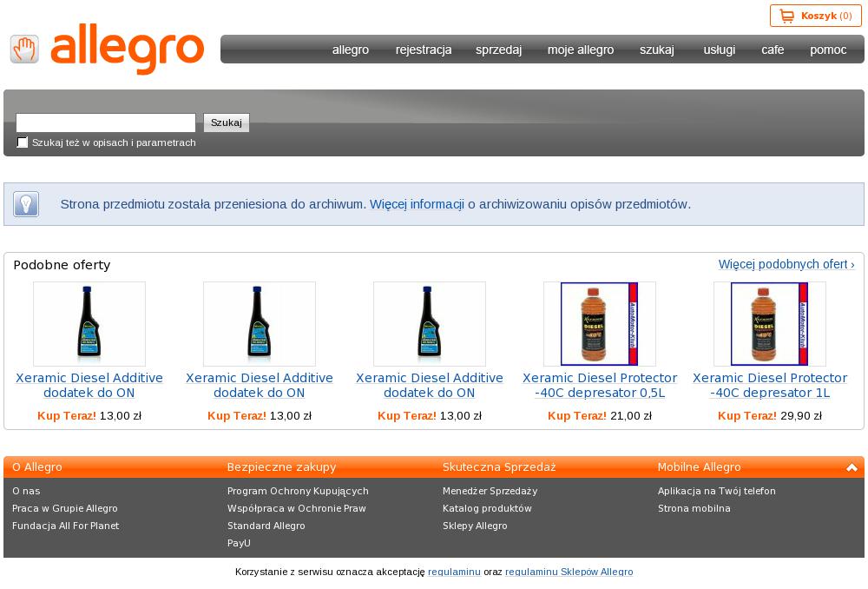Open 'Współpraca w Ochronie Praw' link

coord(297,508)
